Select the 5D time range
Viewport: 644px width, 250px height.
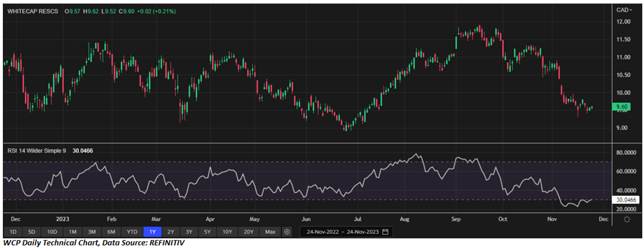point(32,232)
